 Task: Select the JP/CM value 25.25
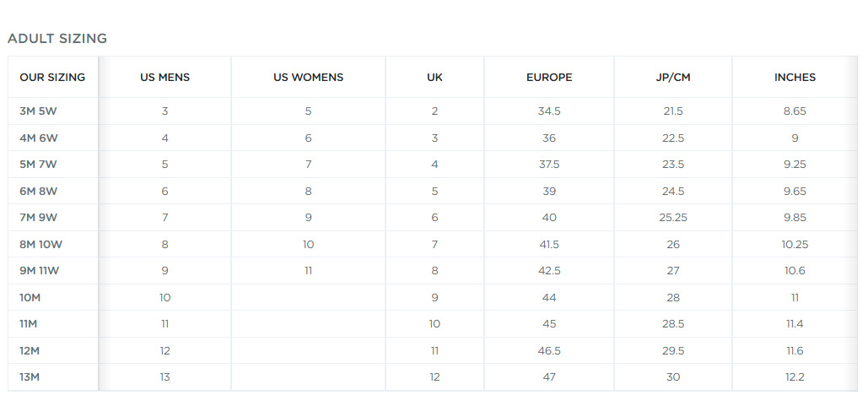point(673,218)
